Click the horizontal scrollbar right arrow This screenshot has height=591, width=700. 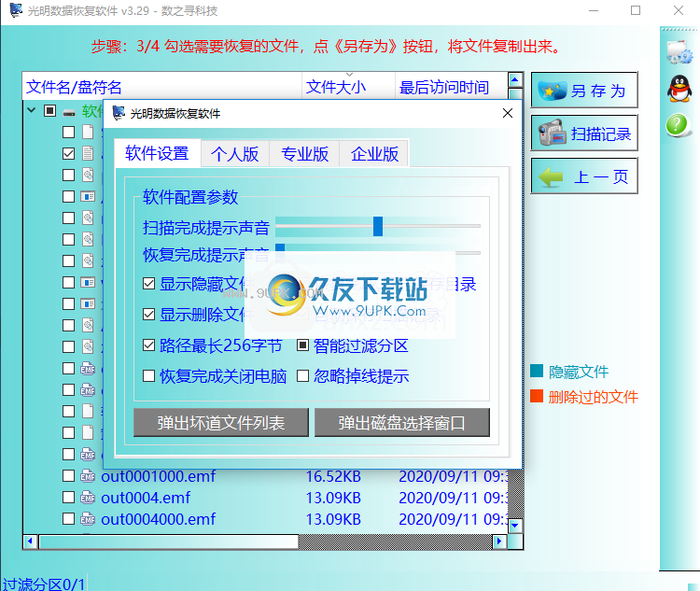[x=499, y=542]
